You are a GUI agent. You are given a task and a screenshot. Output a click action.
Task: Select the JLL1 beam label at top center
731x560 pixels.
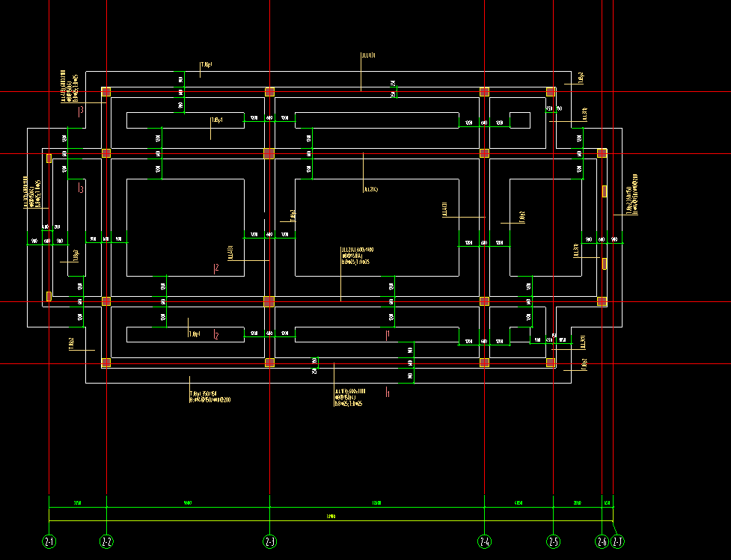[368, 55]
